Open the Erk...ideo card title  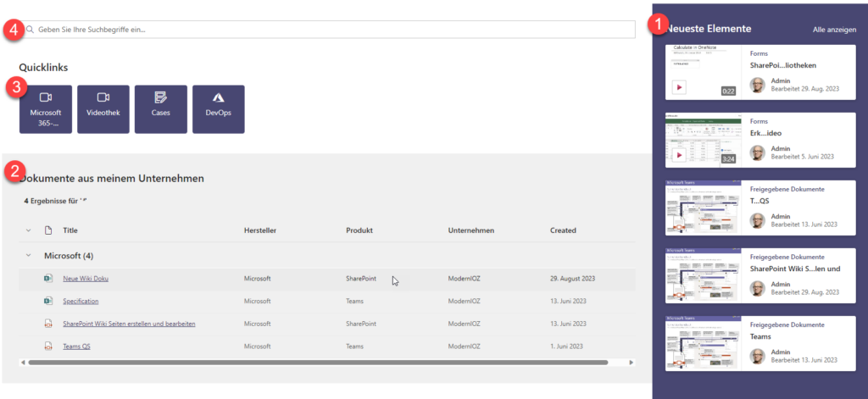point(765,133)
